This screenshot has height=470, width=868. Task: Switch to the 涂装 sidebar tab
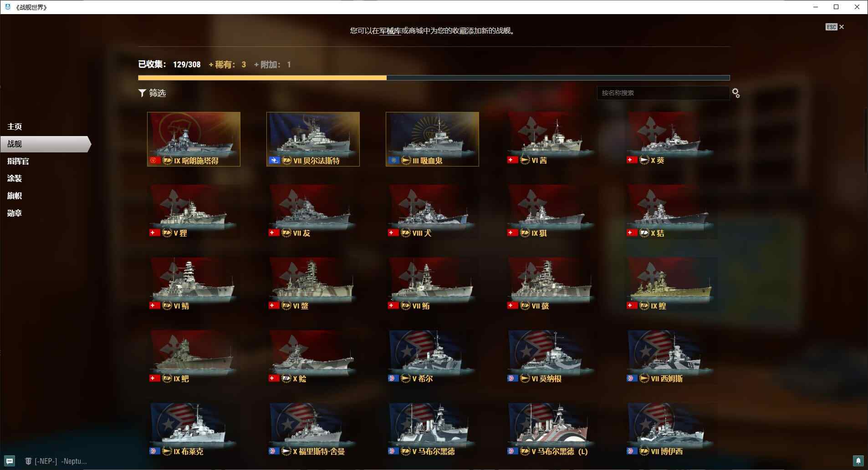click(15, 178)
